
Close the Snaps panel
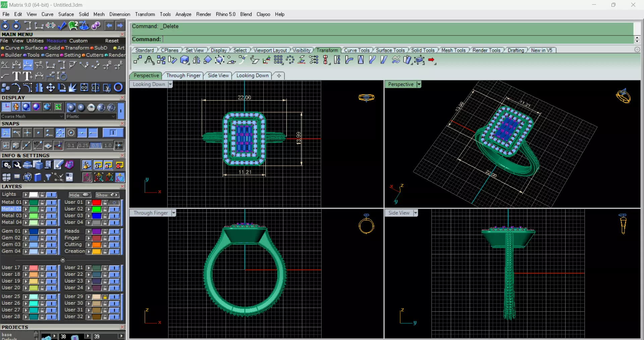pos(122,124)
